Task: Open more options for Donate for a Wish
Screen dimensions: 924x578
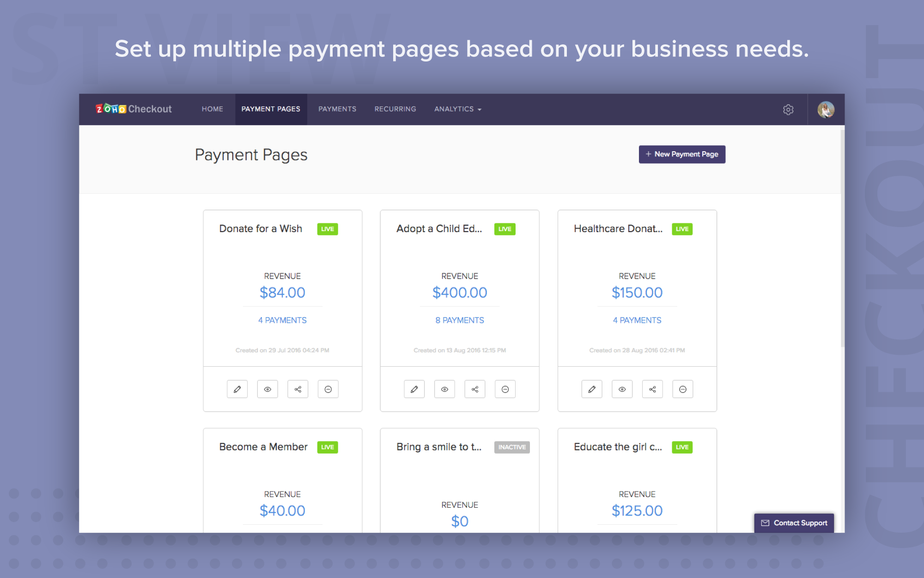Action: pyautogui.click(x=328, y=389)
